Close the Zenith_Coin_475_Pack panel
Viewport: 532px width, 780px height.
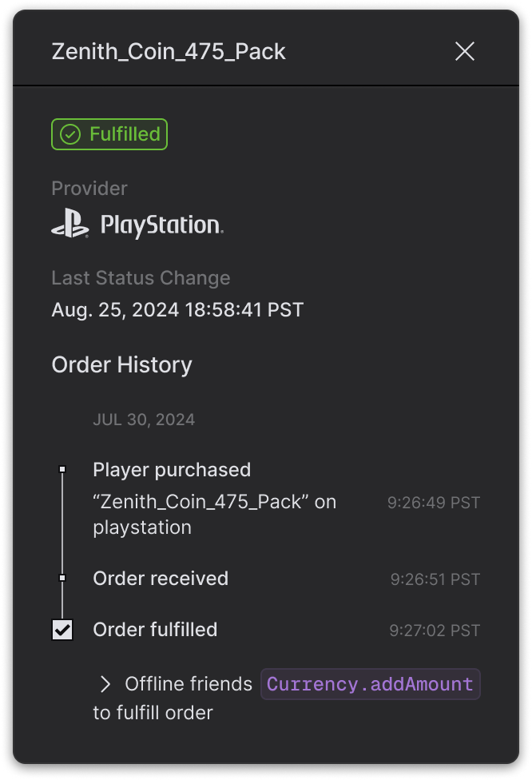[464, 52]
